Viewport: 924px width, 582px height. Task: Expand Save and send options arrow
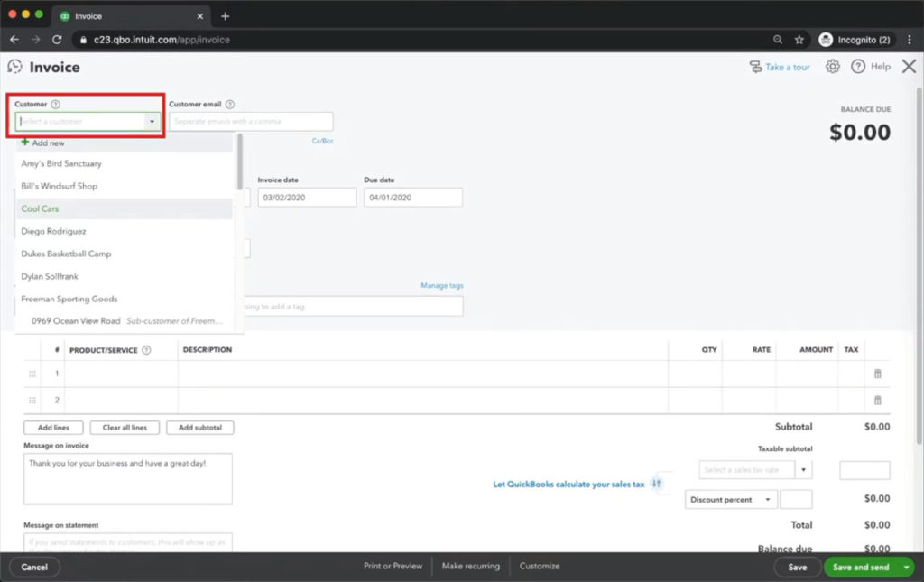click(x=906, y=568)
